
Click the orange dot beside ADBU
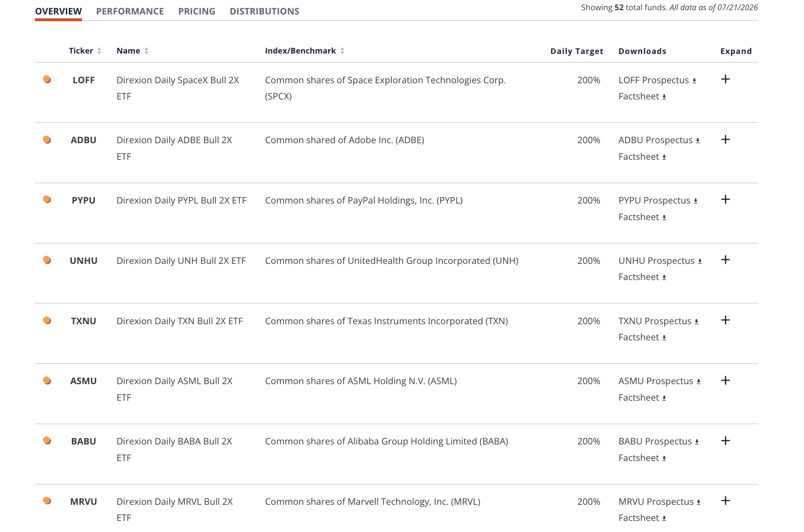coord(47,140)
